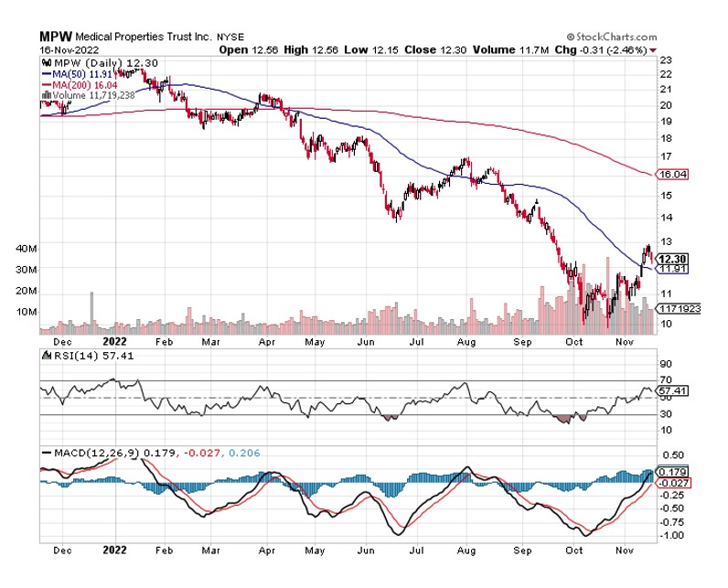Click the red MA(200) legend line swatch
The height and width of the screenshot is (588, 728).
(47, 85)
